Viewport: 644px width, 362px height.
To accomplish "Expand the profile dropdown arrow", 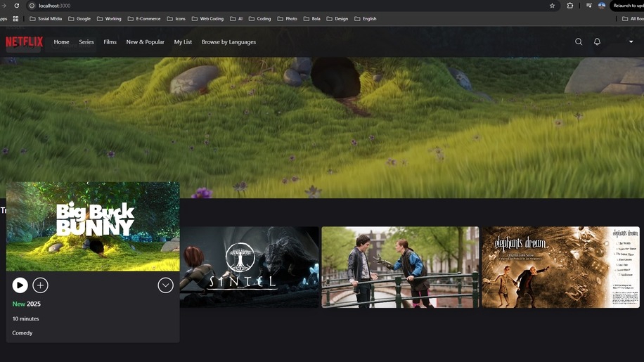I will click(x=631, y=42).
